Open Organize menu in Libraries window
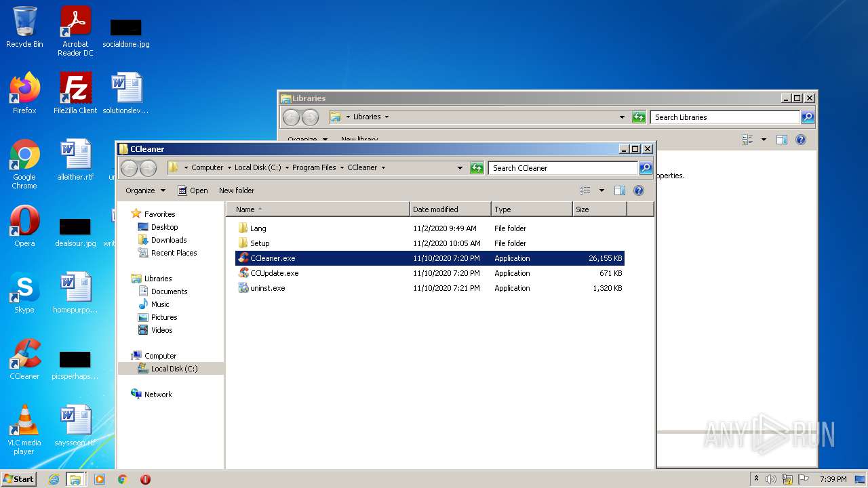 coord(307,139)
